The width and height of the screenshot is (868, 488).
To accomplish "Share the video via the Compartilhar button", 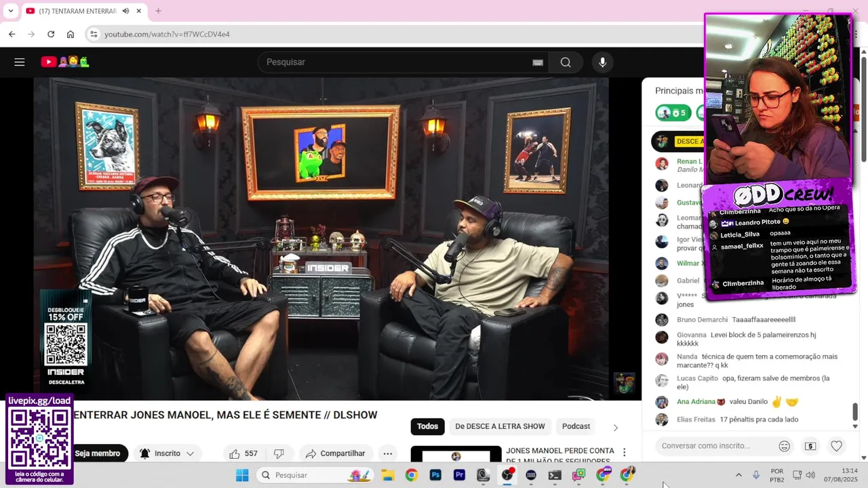I will pyautogui.click(x=336, y=453).
